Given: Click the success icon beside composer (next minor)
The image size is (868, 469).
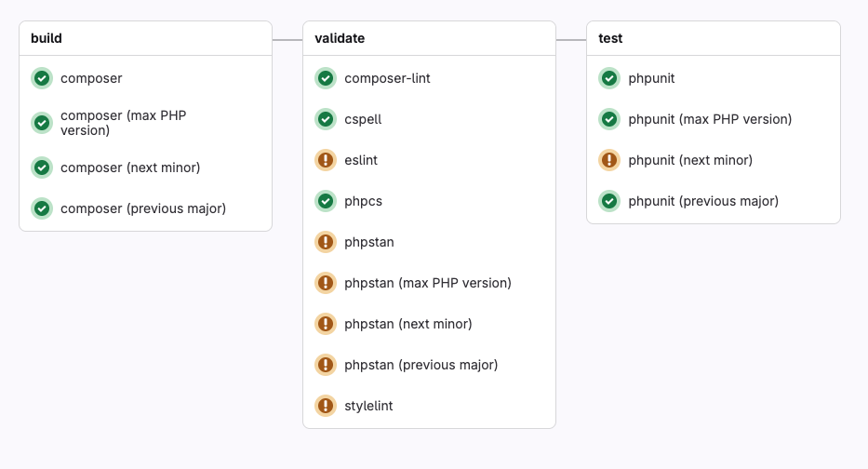Looking at the screenshot, I should pyautogui.click(x=42, y=167).
